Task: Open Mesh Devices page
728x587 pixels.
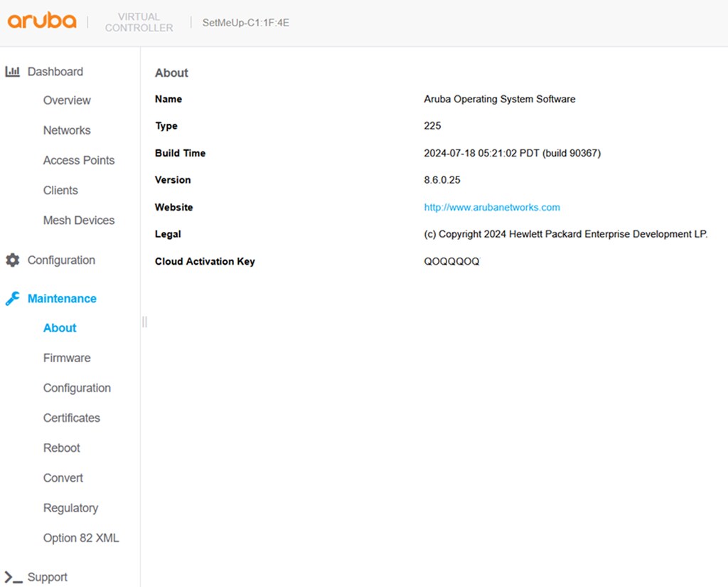Action: 79,221
